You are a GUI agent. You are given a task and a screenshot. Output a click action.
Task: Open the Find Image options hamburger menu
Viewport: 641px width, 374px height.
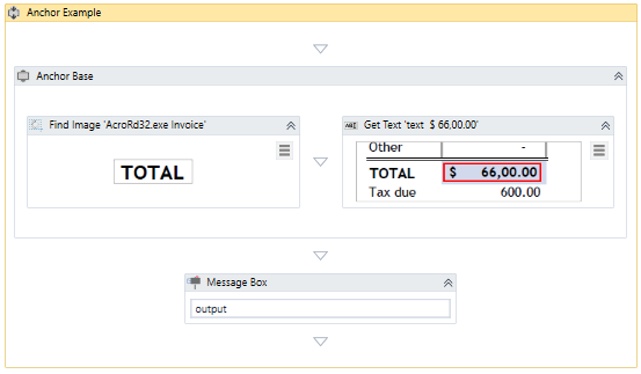coord(285,150)
